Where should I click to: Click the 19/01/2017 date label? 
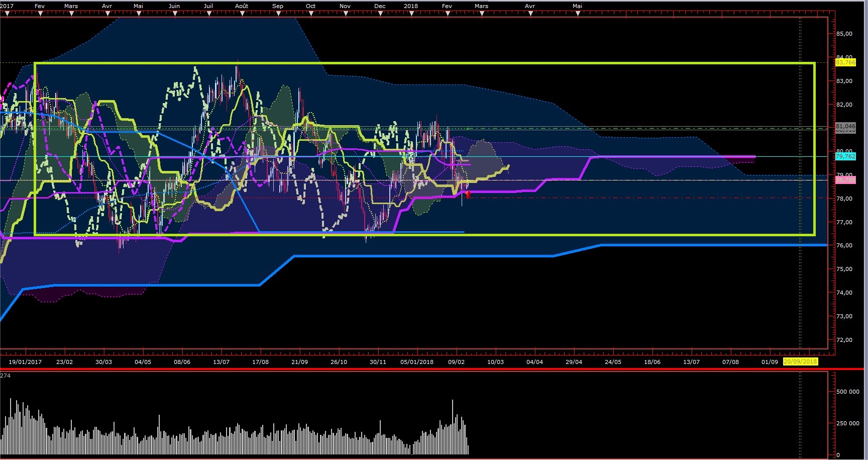25,361
